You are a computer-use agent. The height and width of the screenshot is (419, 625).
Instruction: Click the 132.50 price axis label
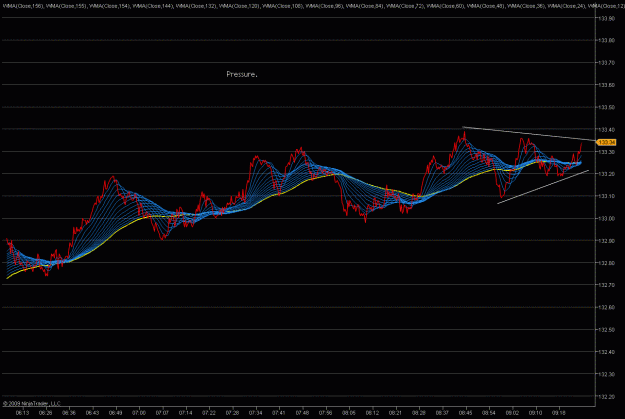[x=607, y=330]
